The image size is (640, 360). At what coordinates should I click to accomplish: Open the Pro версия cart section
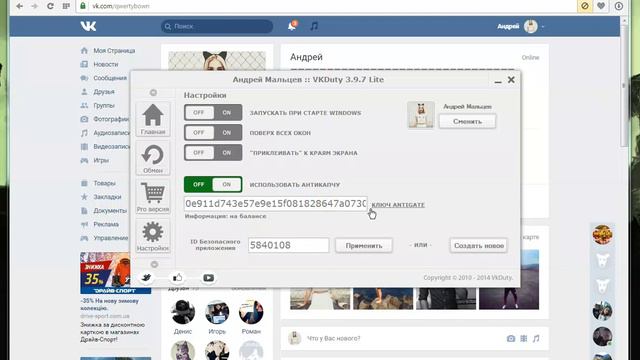(153, 197)
